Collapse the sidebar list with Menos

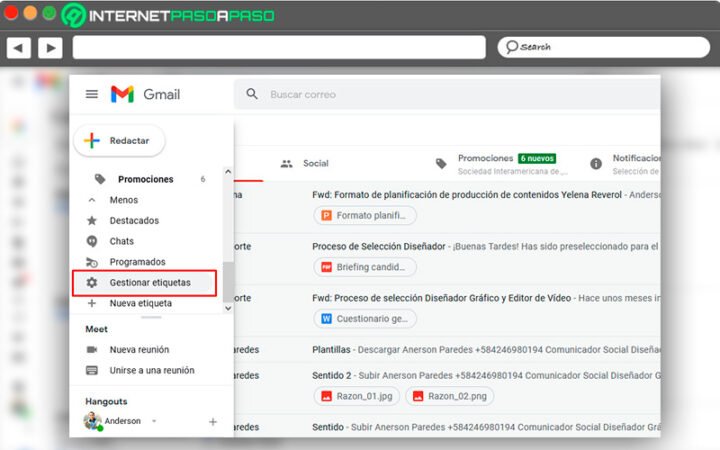[x=124, y=200]
